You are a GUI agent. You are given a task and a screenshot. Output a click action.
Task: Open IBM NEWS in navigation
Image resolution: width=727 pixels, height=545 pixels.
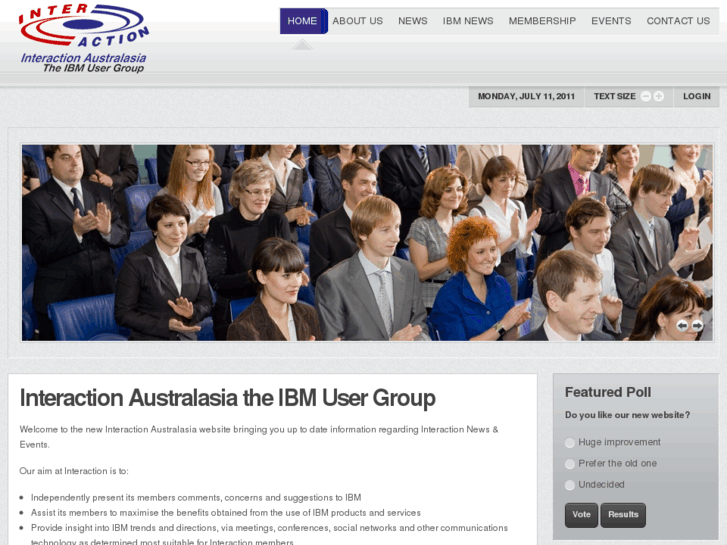click(x=468, y=21)
